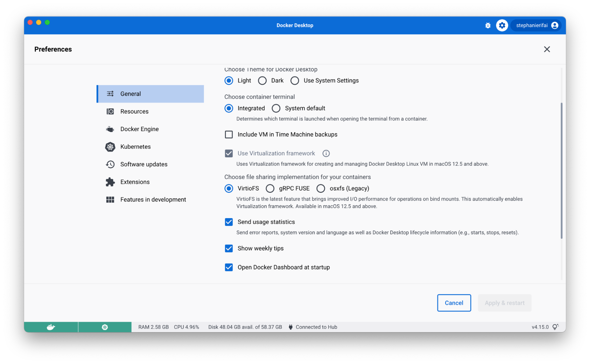Viewport: 590px width, 364px height.
Task: Navigate to Docker Engine settings
Action: [x=140, y=129]
